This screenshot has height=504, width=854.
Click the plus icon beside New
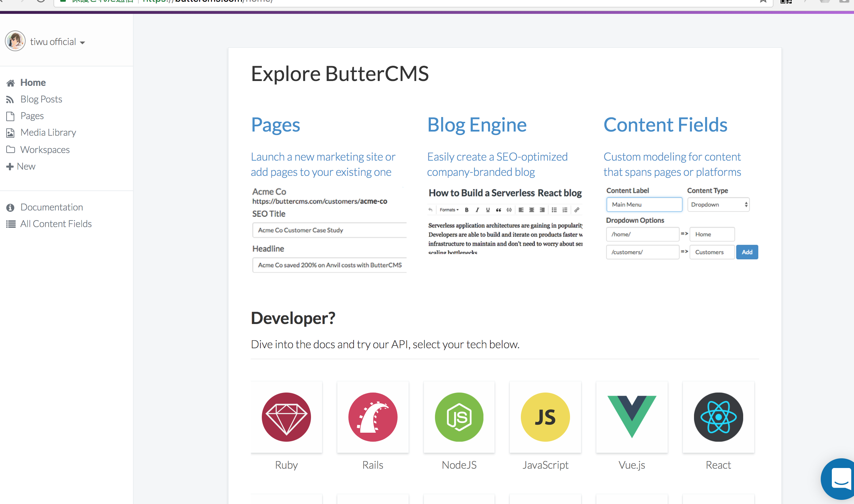click(x=10, y=166)
